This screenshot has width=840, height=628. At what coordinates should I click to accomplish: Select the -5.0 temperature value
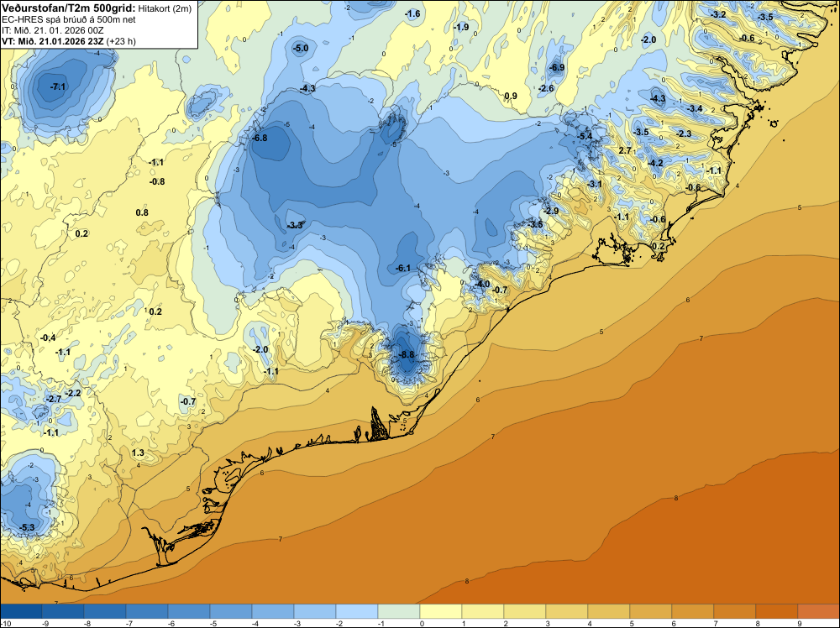[301, 48]
